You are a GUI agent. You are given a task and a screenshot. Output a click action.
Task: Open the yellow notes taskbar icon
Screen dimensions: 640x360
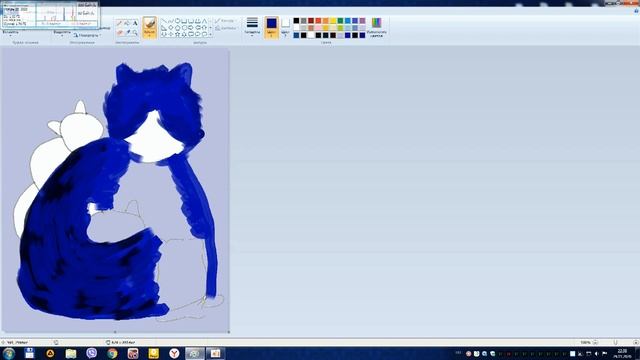153,353
